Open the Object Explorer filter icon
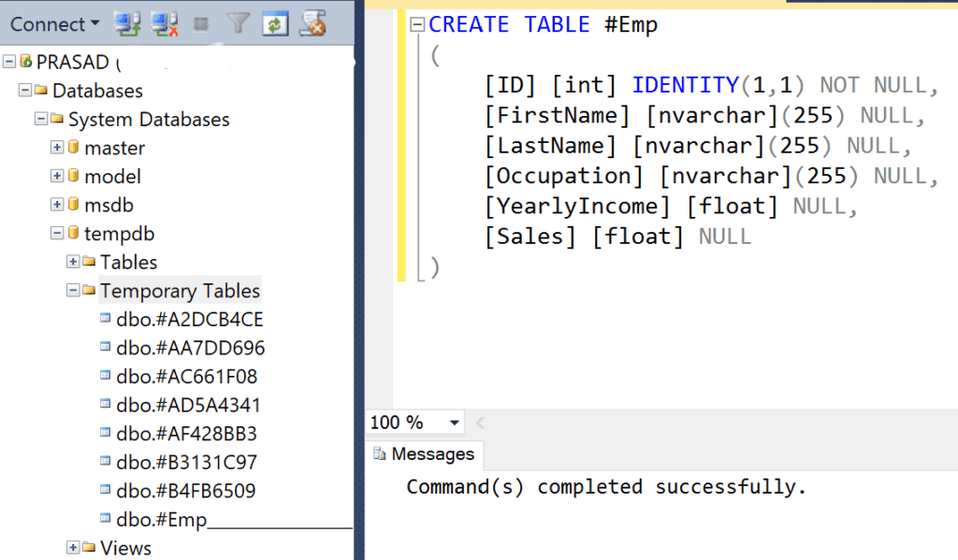958x560 pixels. (x=239, y=24)
